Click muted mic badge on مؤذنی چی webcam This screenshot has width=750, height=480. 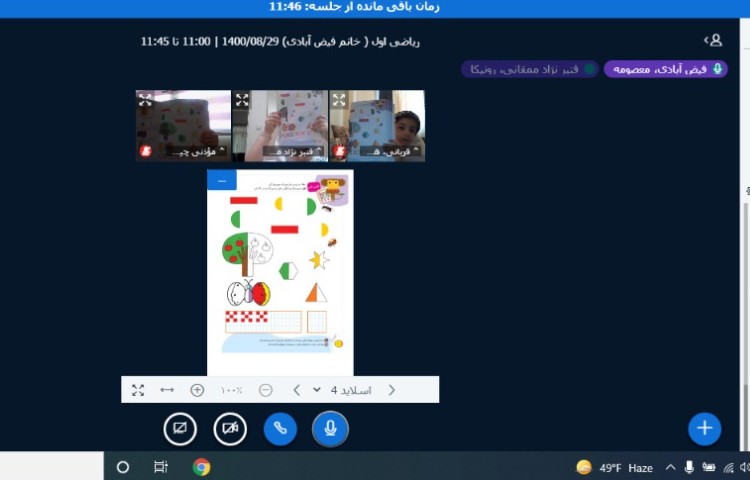(146, 151)
